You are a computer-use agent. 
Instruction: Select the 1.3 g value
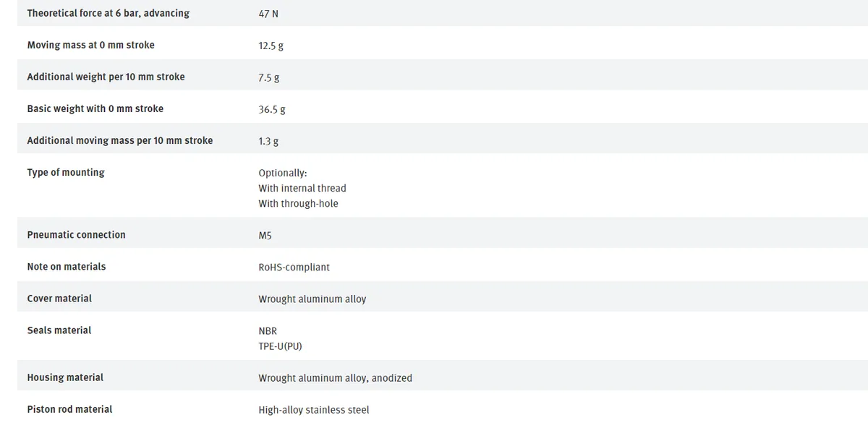[268, 141]
